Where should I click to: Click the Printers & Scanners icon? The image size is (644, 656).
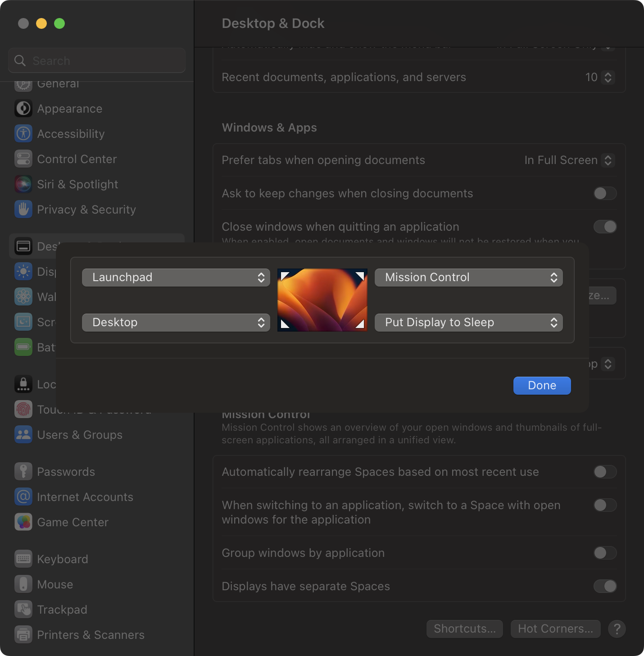click(23, 635)
